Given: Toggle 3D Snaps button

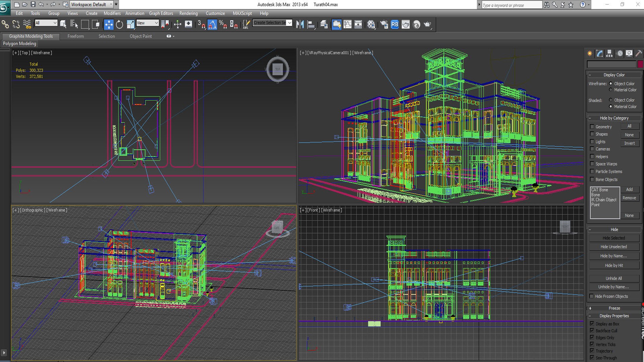Looking at the screenshot, I should click(x=201, y=24).
